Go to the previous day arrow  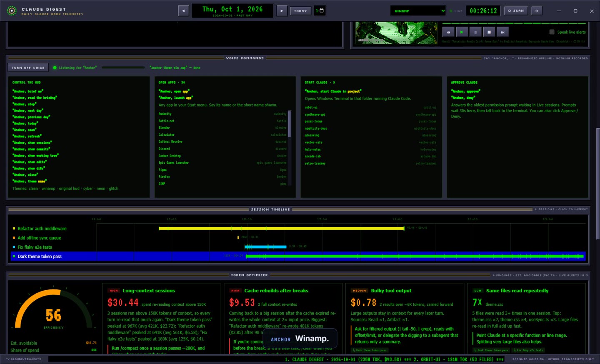[x=183, y=11]
